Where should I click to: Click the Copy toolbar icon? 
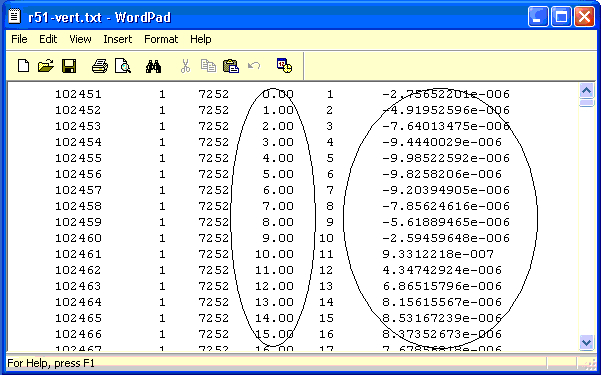pos(208,66)
